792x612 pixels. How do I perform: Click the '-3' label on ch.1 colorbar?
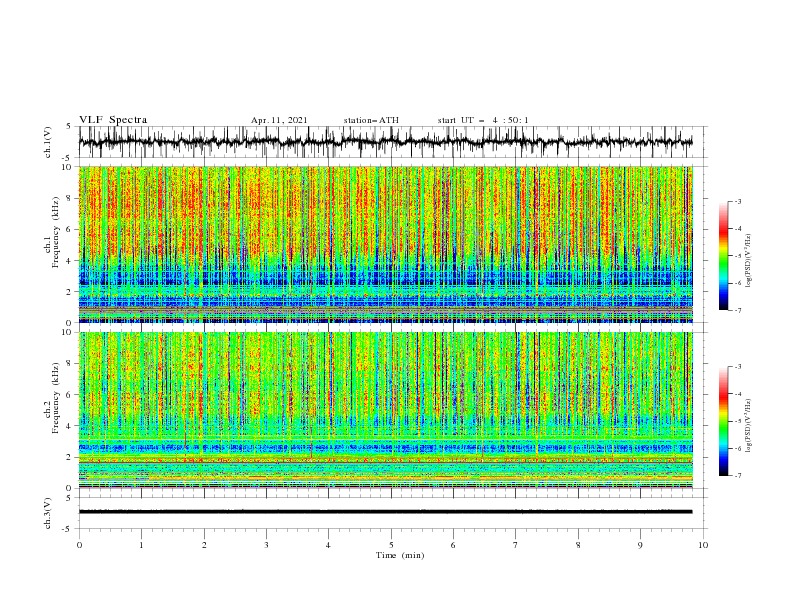pyautogui.click(x=737, y=201)
